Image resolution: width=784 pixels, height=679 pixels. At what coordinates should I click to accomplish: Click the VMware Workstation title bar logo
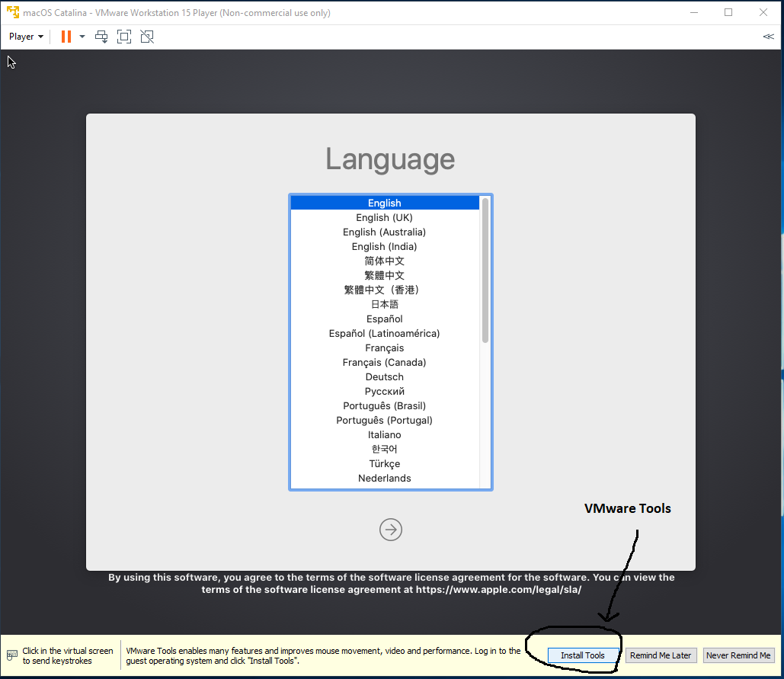[x=12, y=12]
